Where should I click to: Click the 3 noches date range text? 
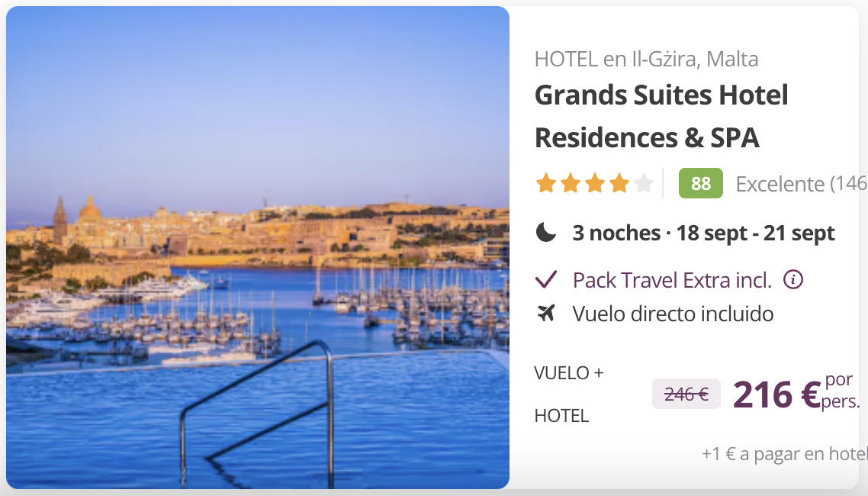click(703, 233)
